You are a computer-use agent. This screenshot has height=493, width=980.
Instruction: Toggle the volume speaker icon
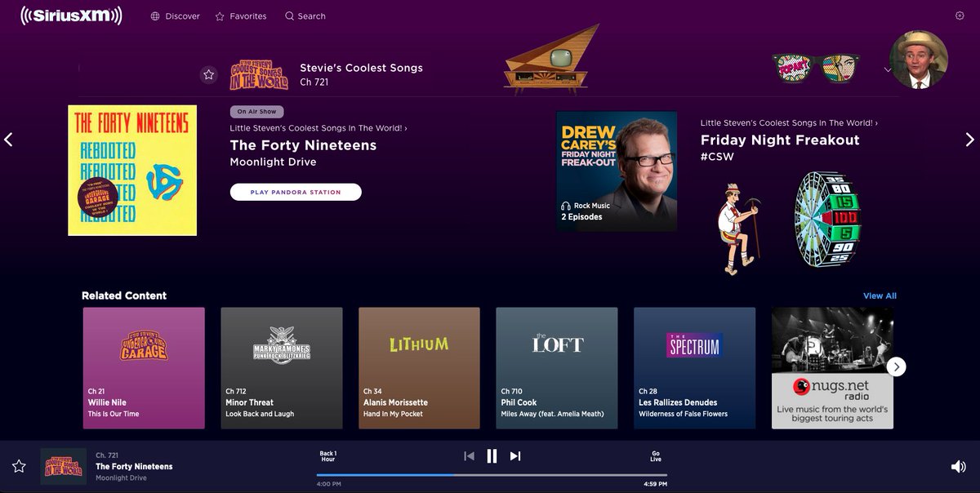[x=959, y=467]
